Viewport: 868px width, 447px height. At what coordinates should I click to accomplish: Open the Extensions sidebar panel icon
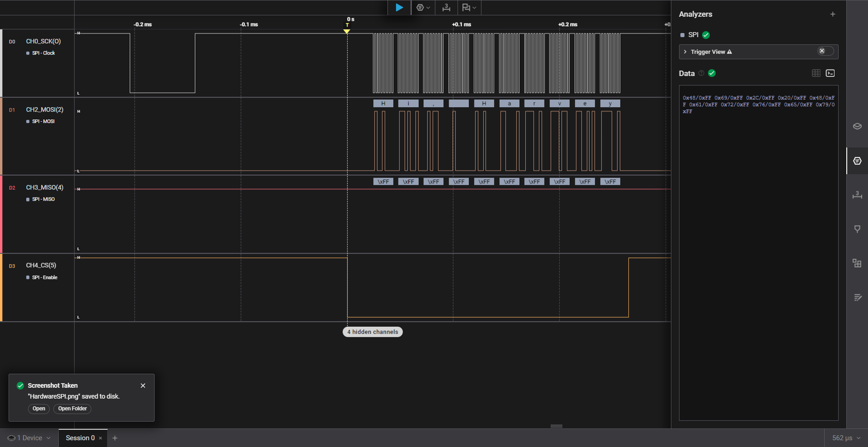coord(857,263)
